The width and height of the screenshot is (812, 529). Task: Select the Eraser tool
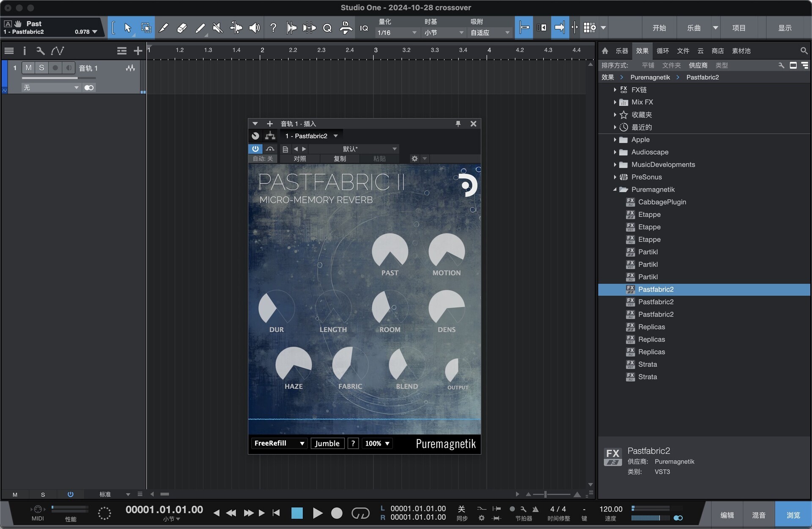182,28
